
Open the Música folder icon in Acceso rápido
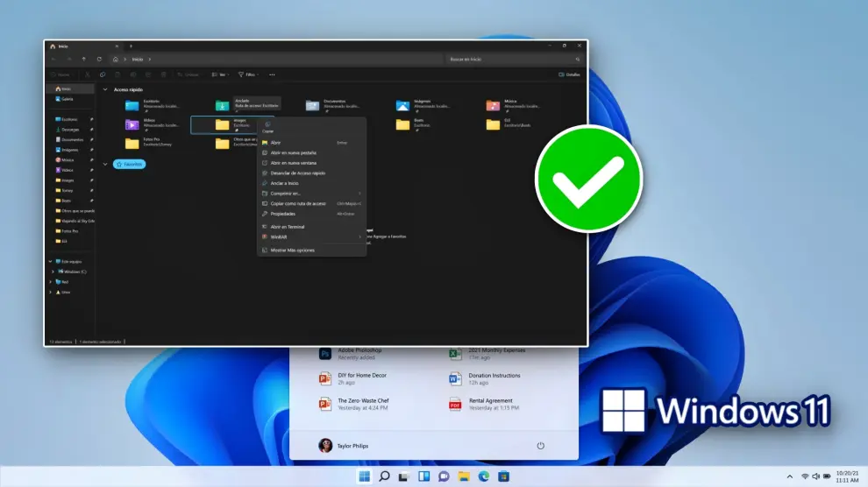point(494,106)
